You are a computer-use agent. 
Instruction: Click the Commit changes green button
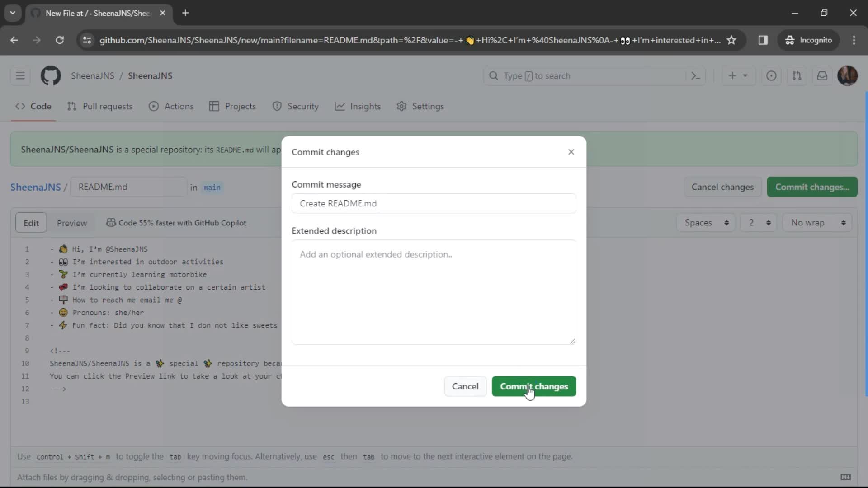[534, 387]
